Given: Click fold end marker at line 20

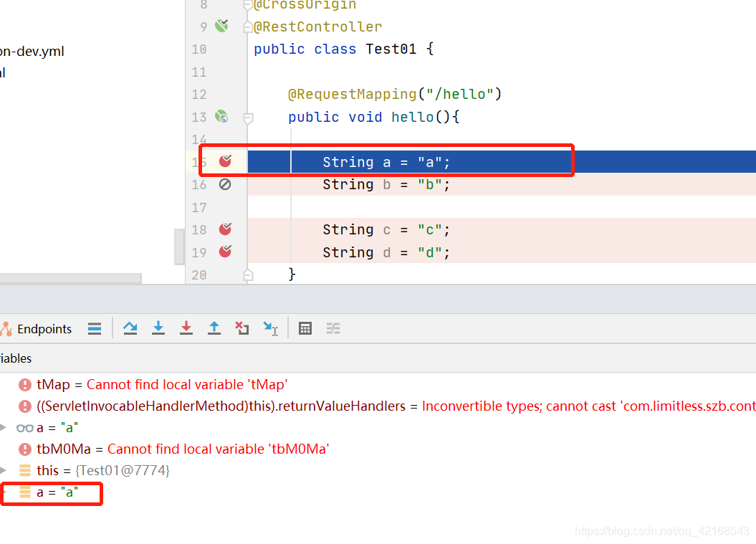Looking at the screenshot, I should coord(249,275).
